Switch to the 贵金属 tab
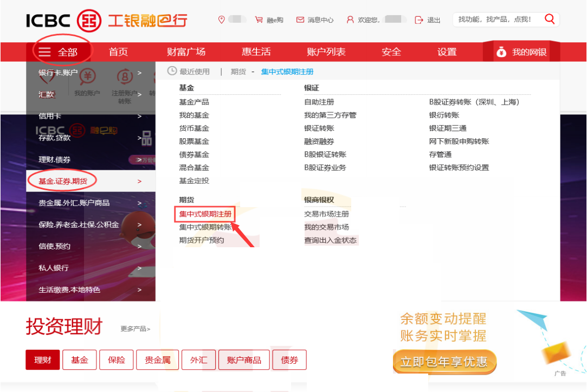 [157, 360]
